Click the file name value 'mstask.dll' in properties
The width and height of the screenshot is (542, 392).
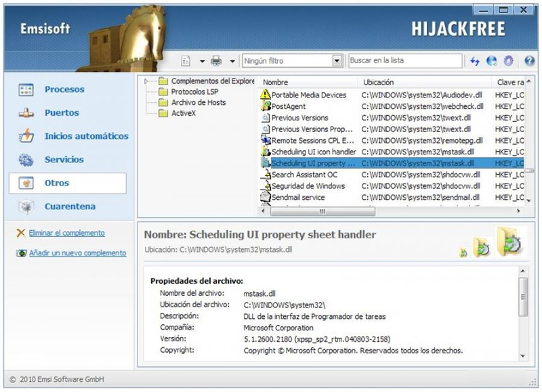[259, 294]
